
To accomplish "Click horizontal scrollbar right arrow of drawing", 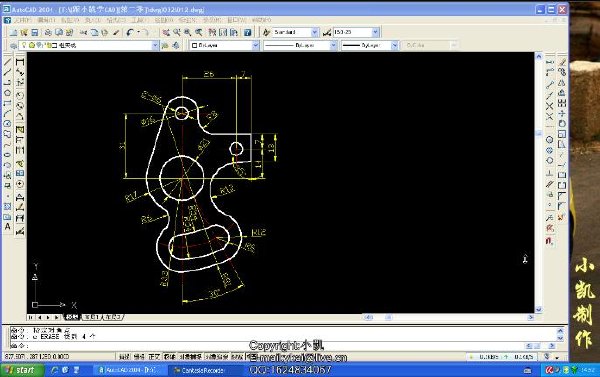I will (530, 317).
